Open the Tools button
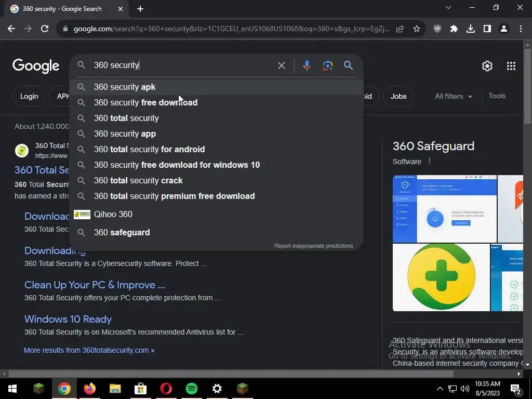532x399 pixels. (x=497, y=96)
